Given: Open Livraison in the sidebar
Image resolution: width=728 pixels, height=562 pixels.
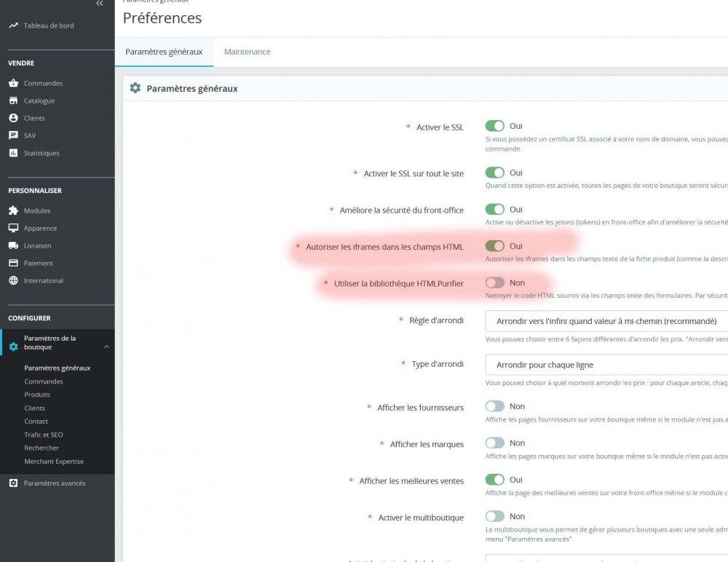Looking at the screenshot, I should (x=38, y=246).
